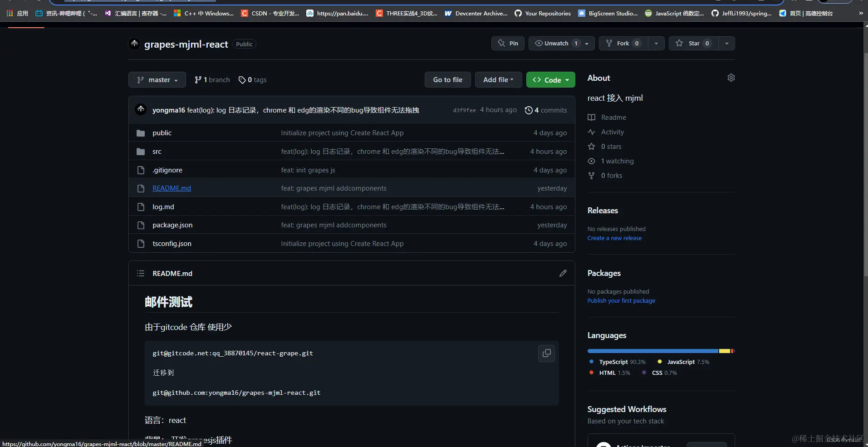Click the log.md file icon

(x=141, y=207)
